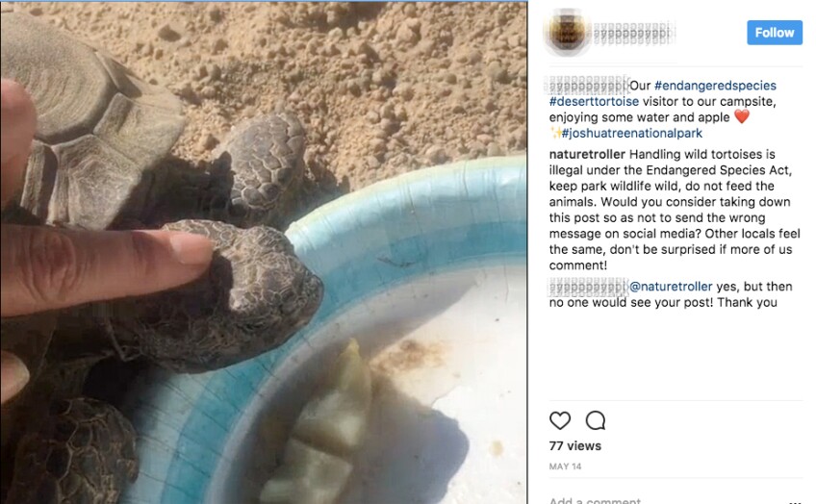The image size is (816, 504).
Task: Click the blurred username in reply comment
Action: [588, 287]
